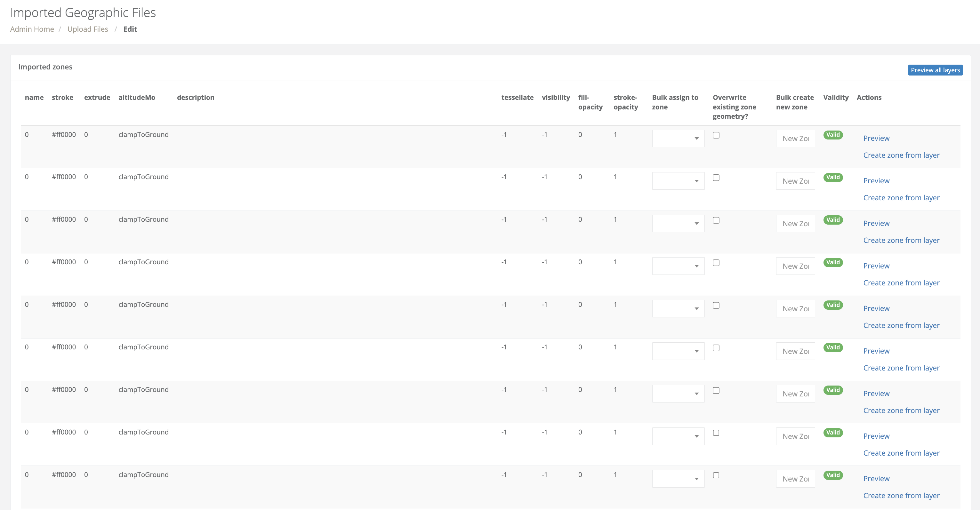
Task: Create zone from layer in eighth row
Action: [901, 453]
